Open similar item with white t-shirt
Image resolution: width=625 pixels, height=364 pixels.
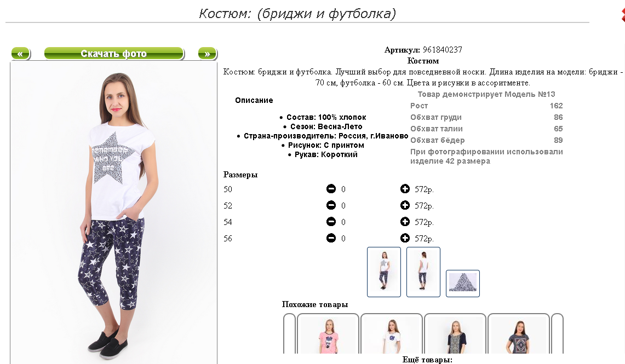coord(392,334)
